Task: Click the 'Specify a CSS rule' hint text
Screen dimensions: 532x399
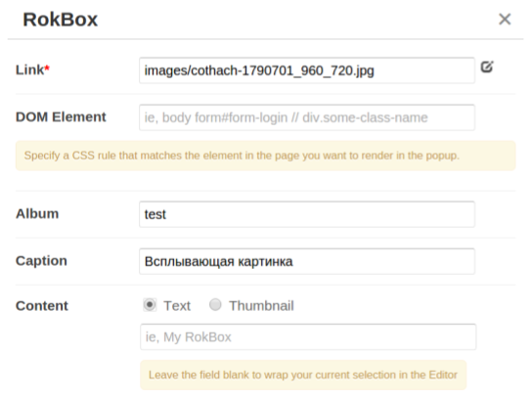Action: (242, 155)
